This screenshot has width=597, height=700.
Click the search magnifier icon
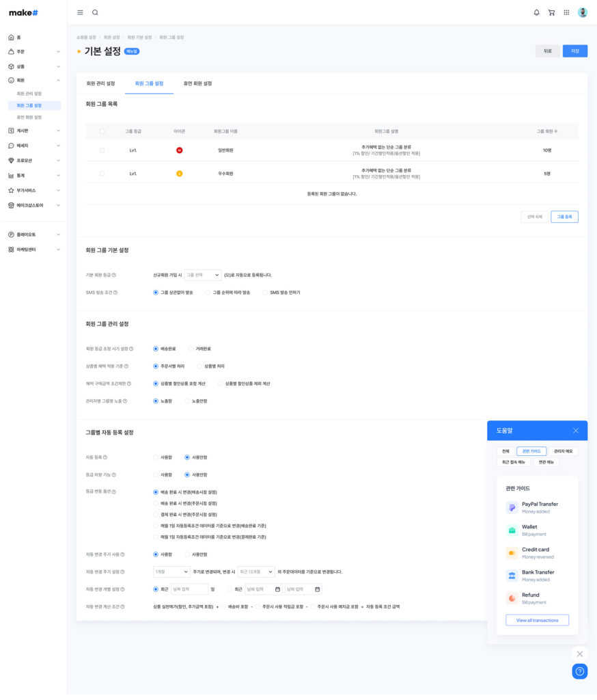[x=95, y=12]
